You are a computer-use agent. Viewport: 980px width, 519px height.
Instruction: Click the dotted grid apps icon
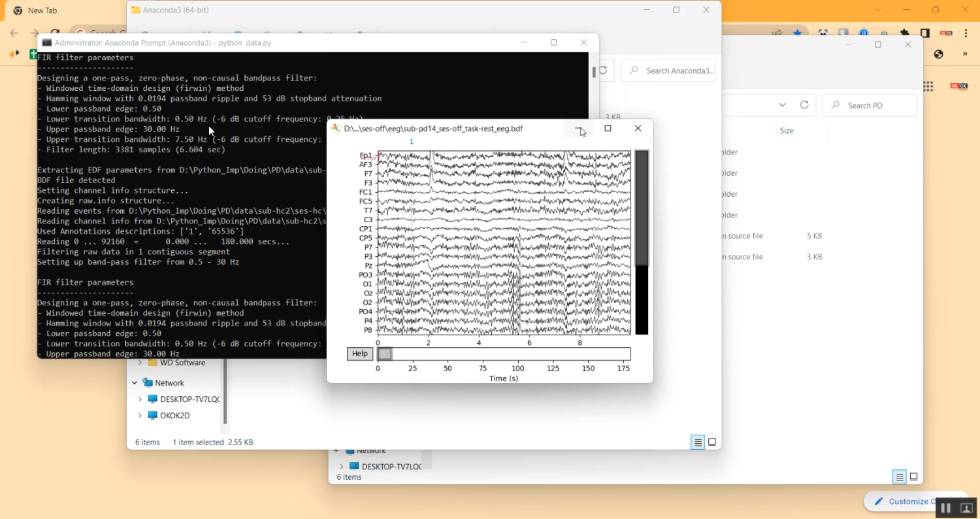click(928, 86)
